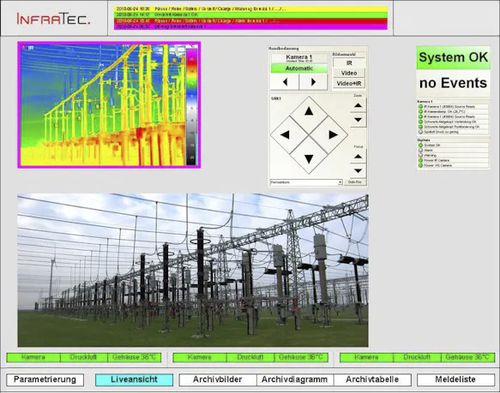Viewport: 500px width, 393px height.
Task: Click the middle group's Kamera status cell
Action: click(x=200, y=357)
